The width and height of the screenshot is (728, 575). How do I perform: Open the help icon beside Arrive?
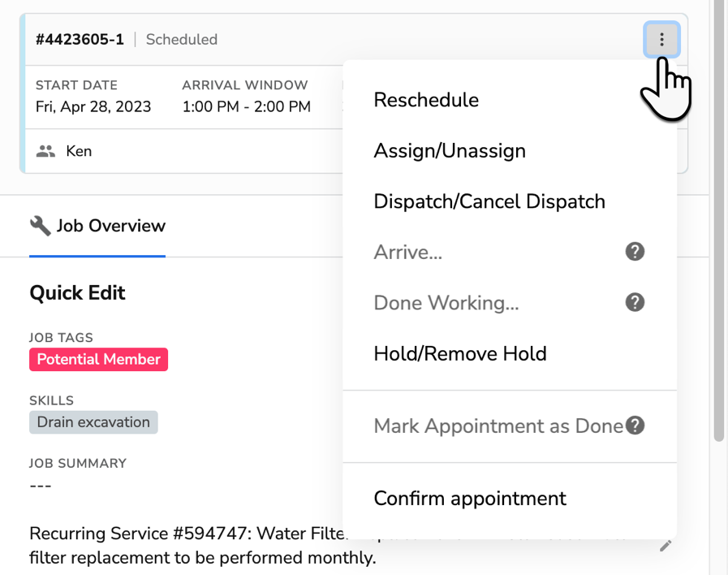(x=635, y=252)
